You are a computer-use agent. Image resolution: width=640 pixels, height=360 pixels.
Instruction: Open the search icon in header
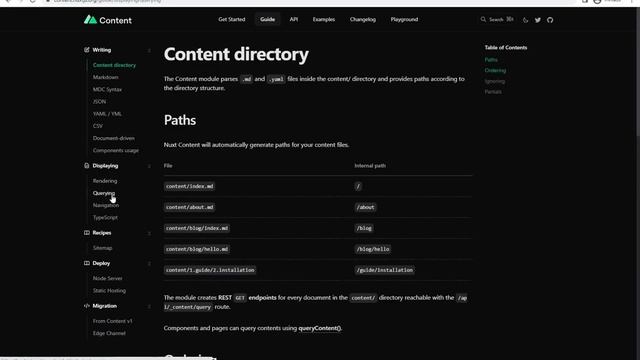click(483, 19)
